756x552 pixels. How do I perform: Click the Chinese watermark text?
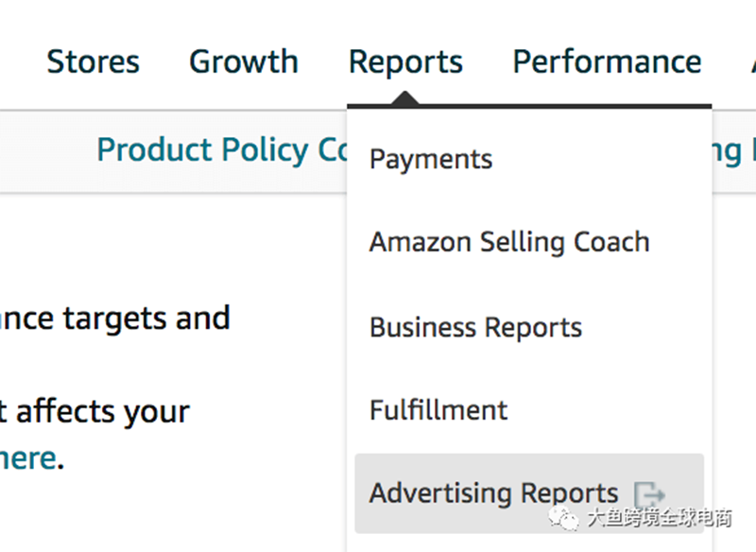click(660, 518)
